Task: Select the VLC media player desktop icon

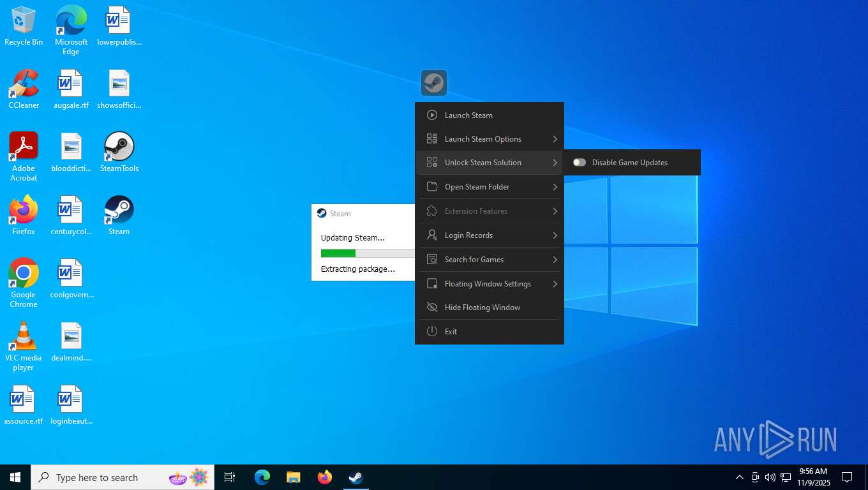Action: pyautogui.click(x=24, y=346)
